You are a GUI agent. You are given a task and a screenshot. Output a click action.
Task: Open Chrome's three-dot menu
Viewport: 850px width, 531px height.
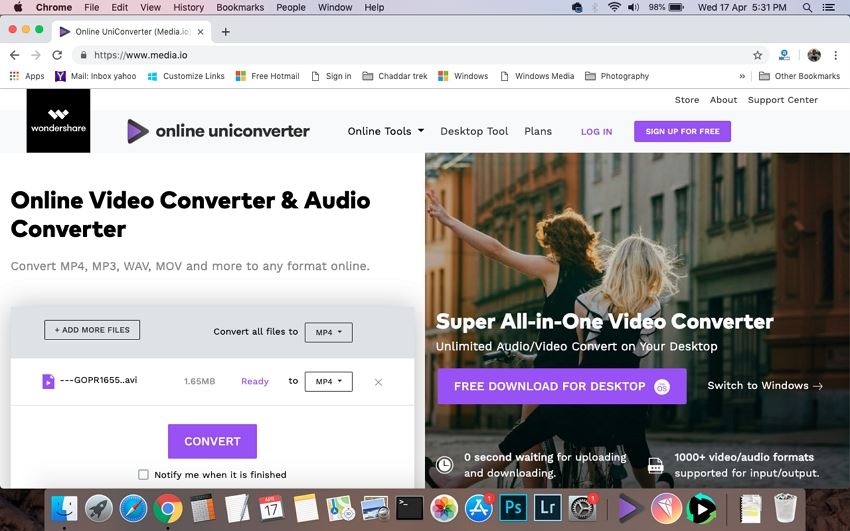click(x=835, y=55)
